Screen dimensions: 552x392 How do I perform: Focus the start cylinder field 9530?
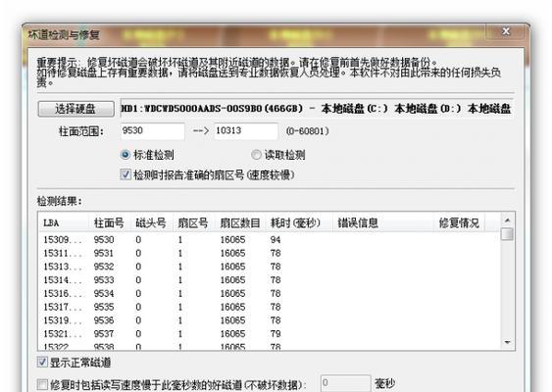(x=152, y=131)
